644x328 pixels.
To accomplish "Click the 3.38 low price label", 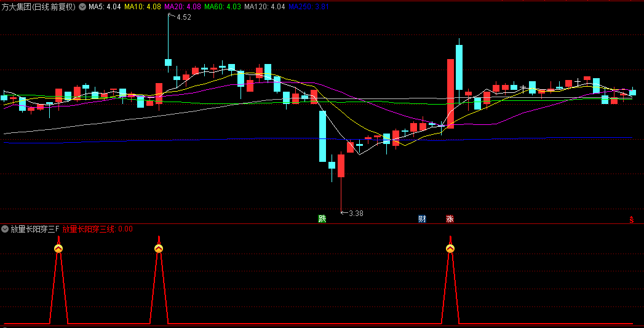I will (x=356, y=214).
